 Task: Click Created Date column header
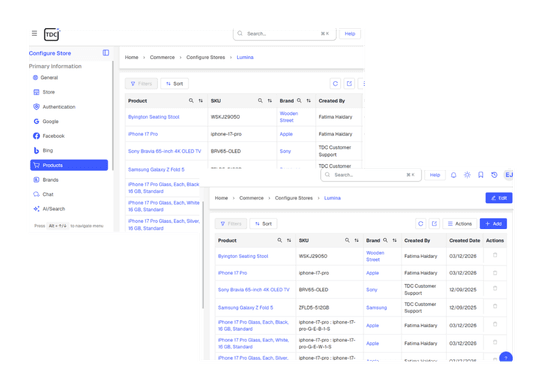(x=465, y=240)
